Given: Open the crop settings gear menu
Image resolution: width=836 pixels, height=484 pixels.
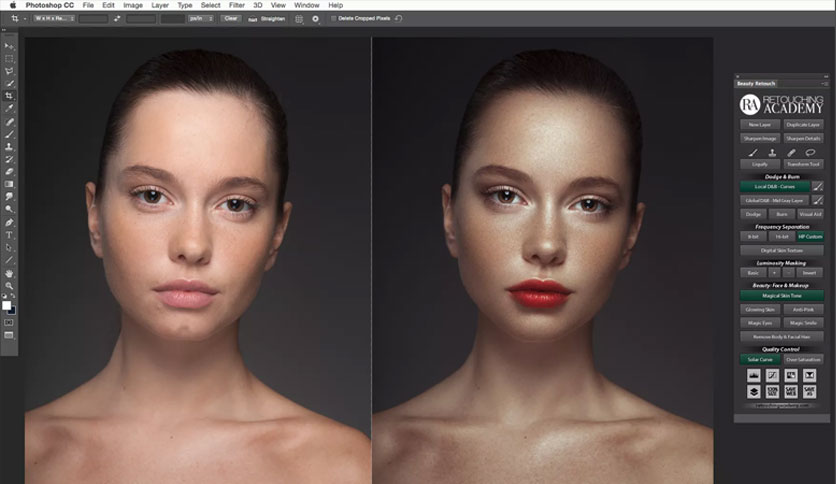Looking at the screenshot, I should tap(315, 19).
